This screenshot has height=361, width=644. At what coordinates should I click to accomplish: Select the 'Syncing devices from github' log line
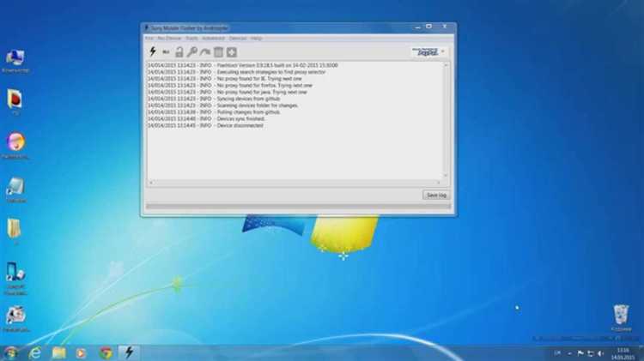click(214, 99)
